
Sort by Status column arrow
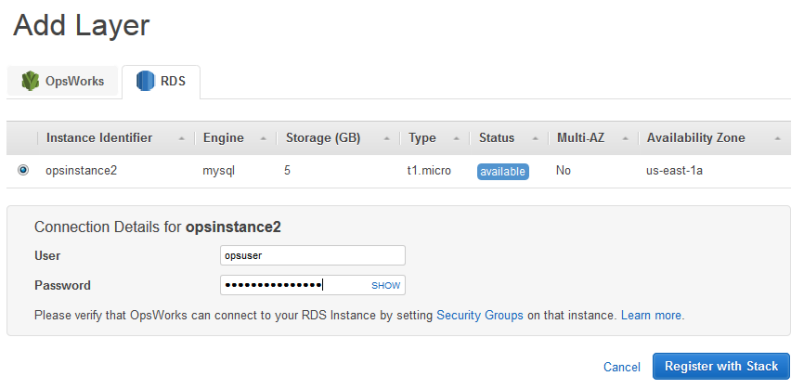(x=535, y=139)
